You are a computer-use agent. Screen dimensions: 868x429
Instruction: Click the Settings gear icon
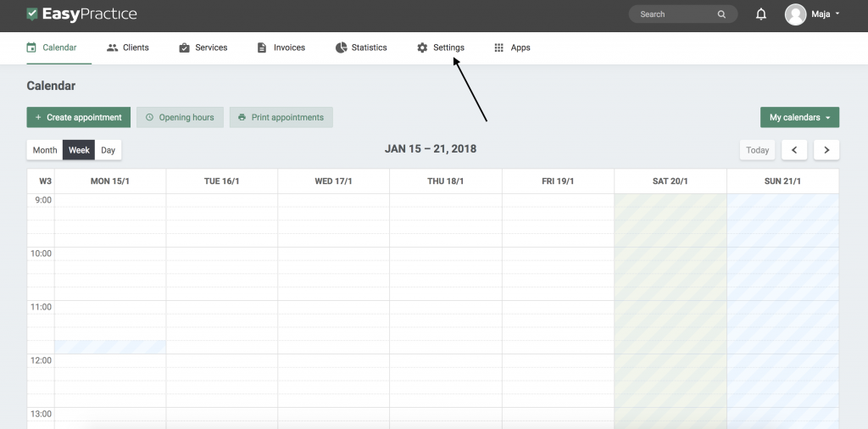click(422, 47)
